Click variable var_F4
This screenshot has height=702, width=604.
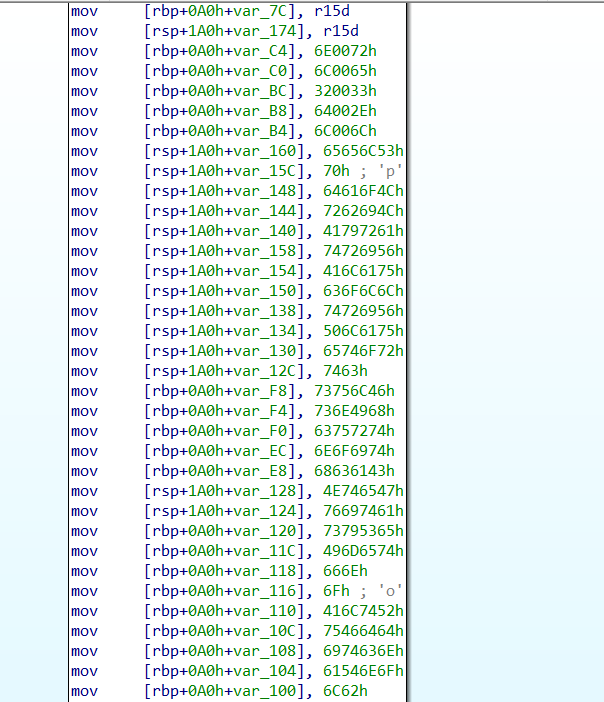click(260, 411)
